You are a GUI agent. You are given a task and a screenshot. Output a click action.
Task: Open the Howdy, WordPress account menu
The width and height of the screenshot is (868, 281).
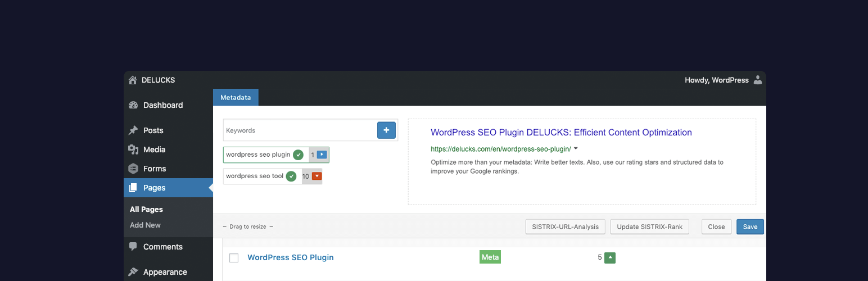coord(717,80)
